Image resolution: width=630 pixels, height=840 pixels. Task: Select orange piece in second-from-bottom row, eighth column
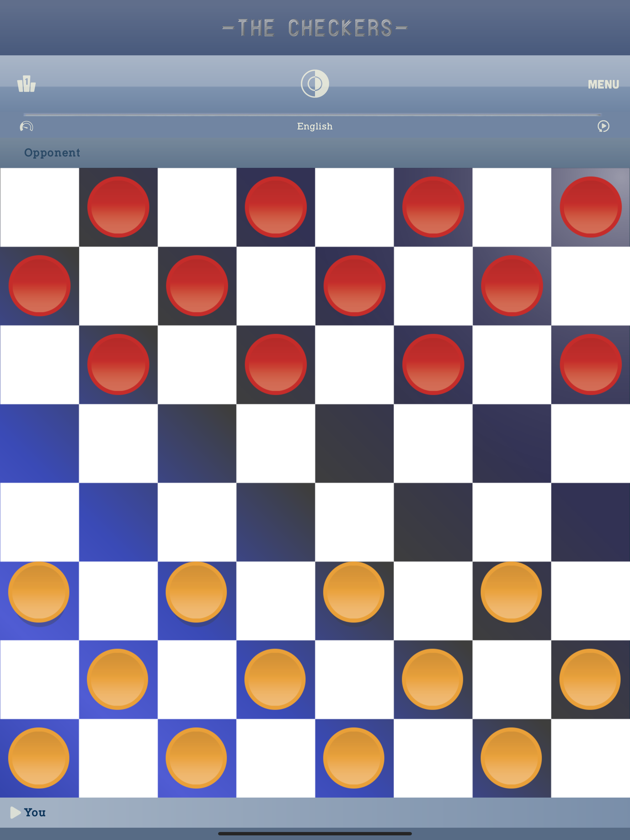coord(590,679)
